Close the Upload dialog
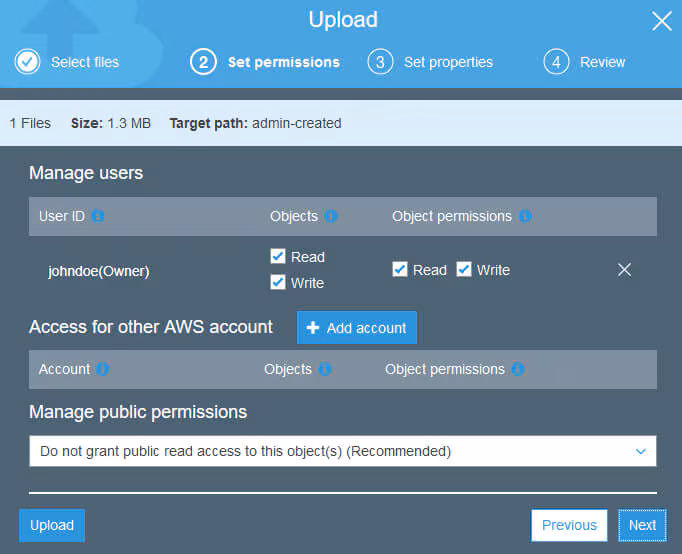This screenshot has width=682, height=554. (661, 21)
